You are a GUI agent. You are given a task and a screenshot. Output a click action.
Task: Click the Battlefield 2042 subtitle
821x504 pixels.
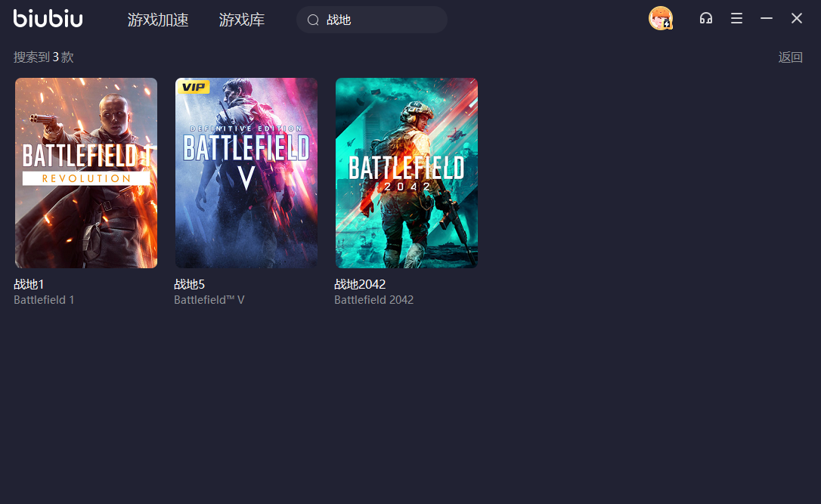pos(374,300)
